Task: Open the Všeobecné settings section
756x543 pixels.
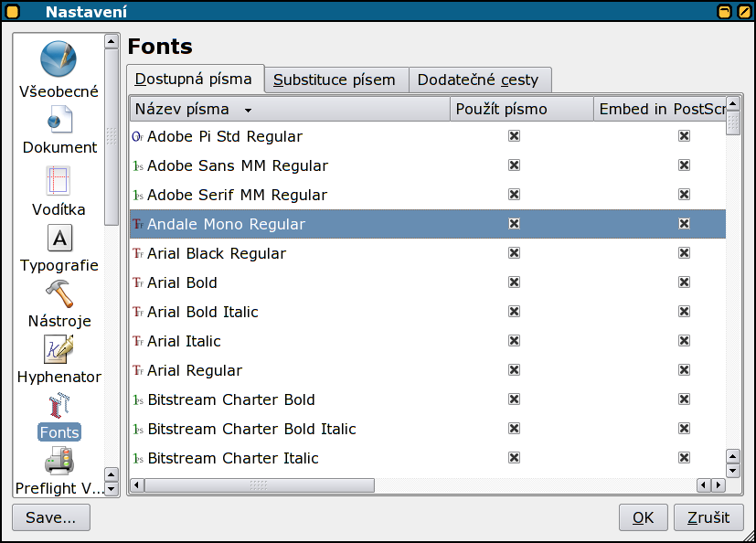Action: [x=59, y=60]
